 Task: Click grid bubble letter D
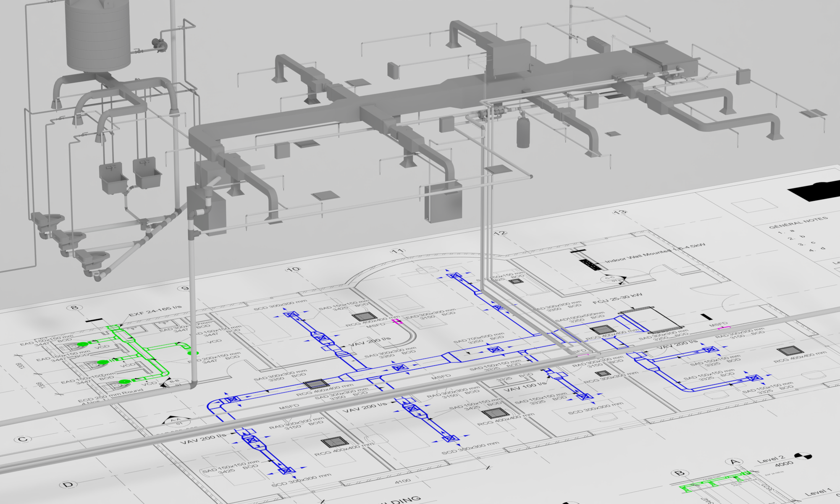pos(68,485)
